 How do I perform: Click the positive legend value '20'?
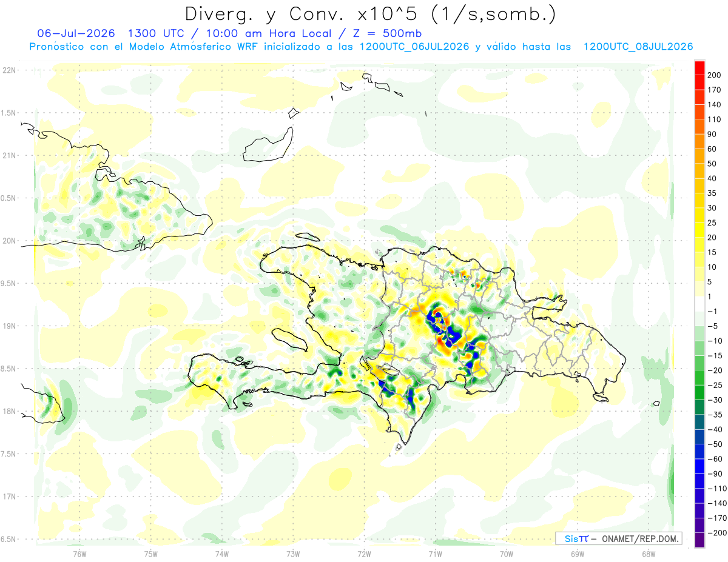pos(712,237)
